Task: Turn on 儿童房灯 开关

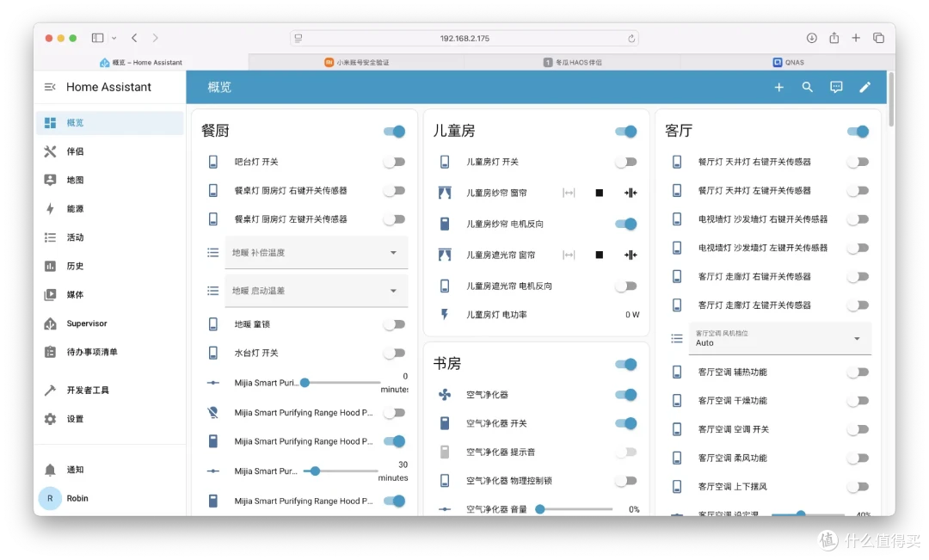Action: tap(625, 162)
